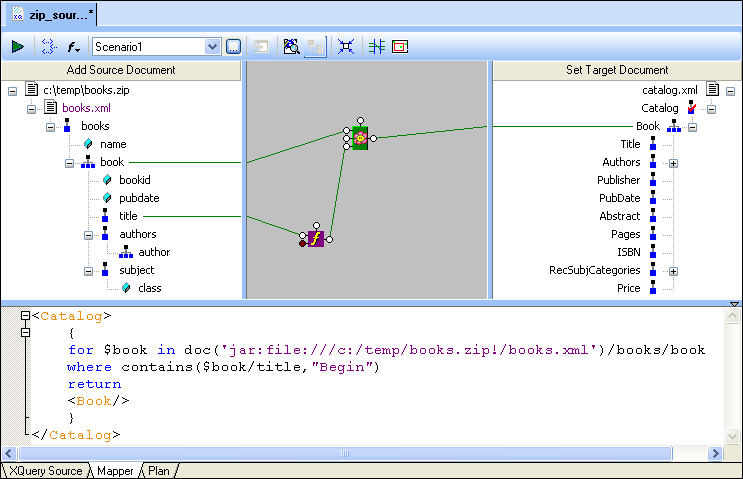
Task: Click the Catalog checkmarked element icon
Action: (x=692, y=107)
